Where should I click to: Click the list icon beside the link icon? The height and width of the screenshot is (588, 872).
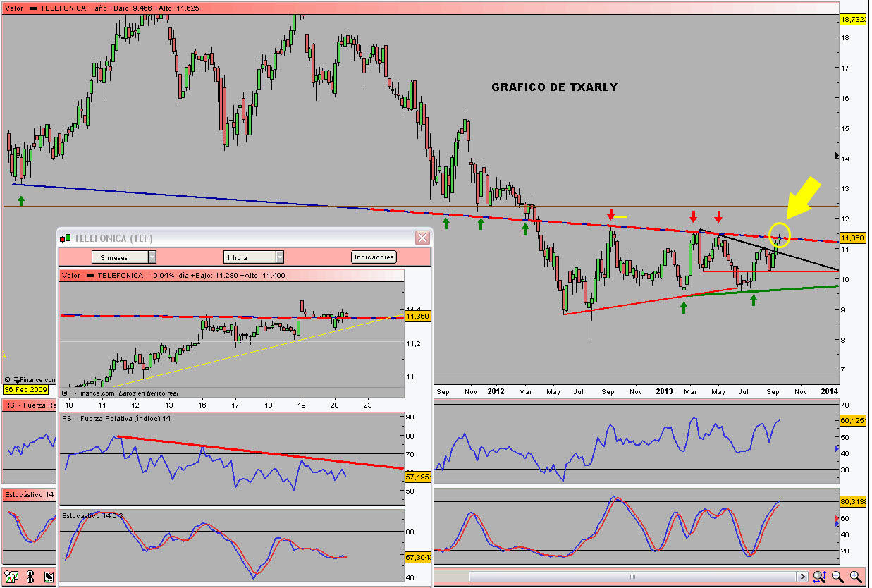point(49,577)
